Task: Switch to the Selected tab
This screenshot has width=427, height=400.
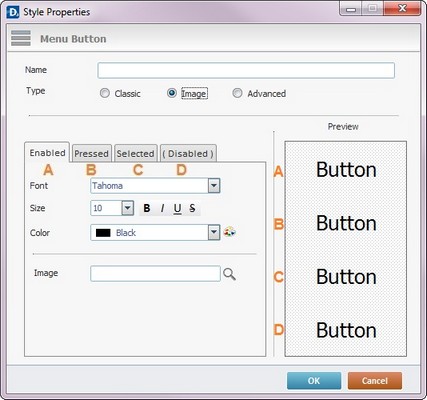Action: pos(135,154)
